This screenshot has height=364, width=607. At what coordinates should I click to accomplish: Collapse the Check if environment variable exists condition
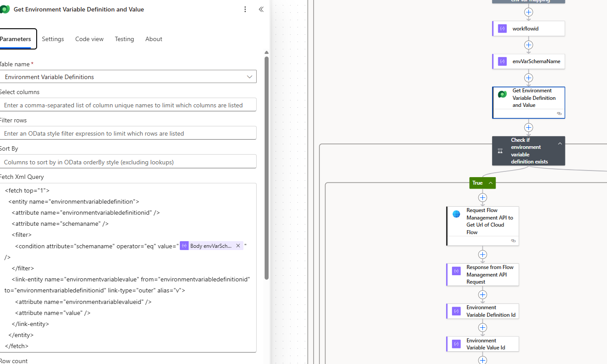point(560,143)
